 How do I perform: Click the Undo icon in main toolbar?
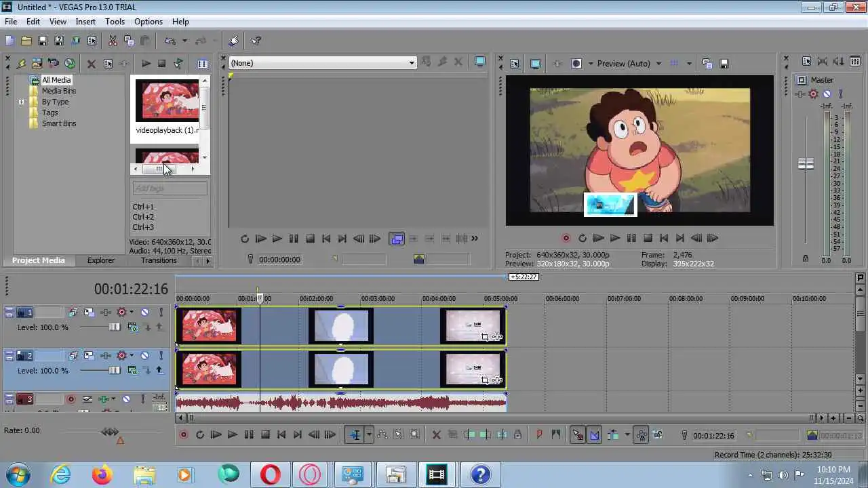[170, 41]
